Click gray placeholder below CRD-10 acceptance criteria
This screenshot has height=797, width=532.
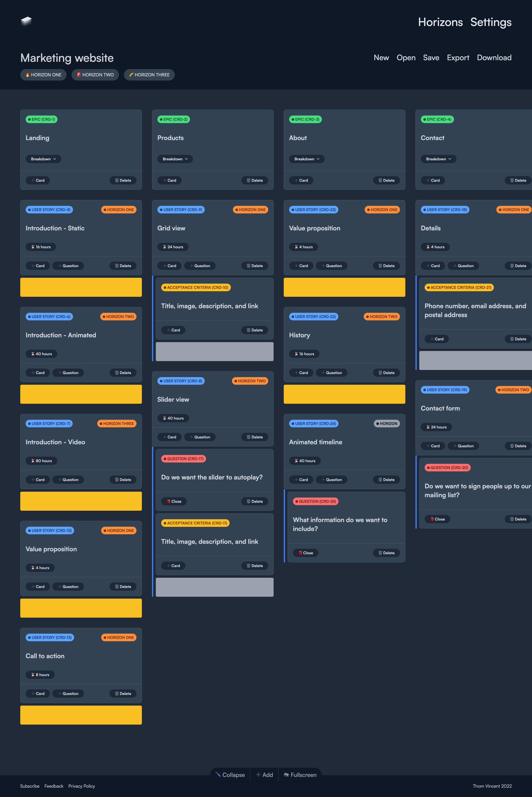(x=214, y=352)
